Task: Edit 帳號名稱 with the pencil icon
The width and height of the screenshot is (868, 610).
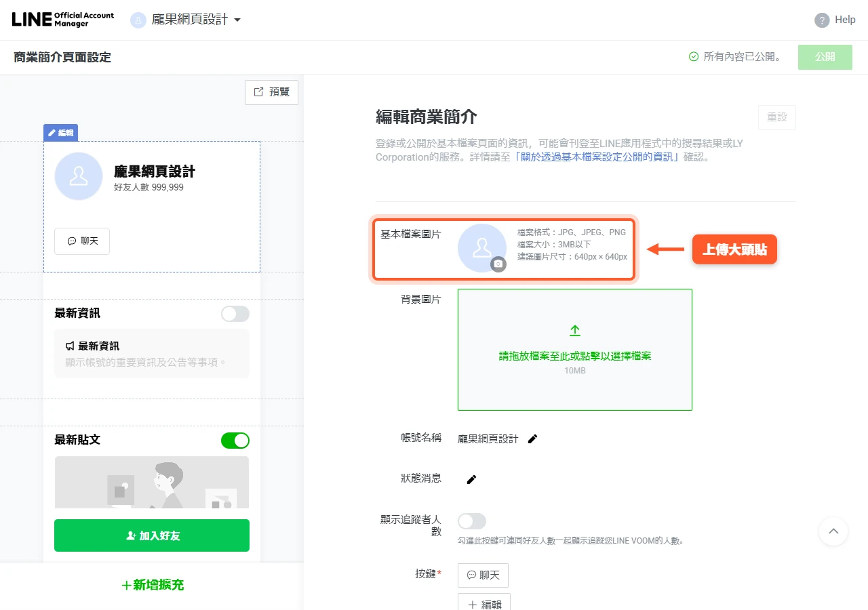Action: [x=533, y=439]
